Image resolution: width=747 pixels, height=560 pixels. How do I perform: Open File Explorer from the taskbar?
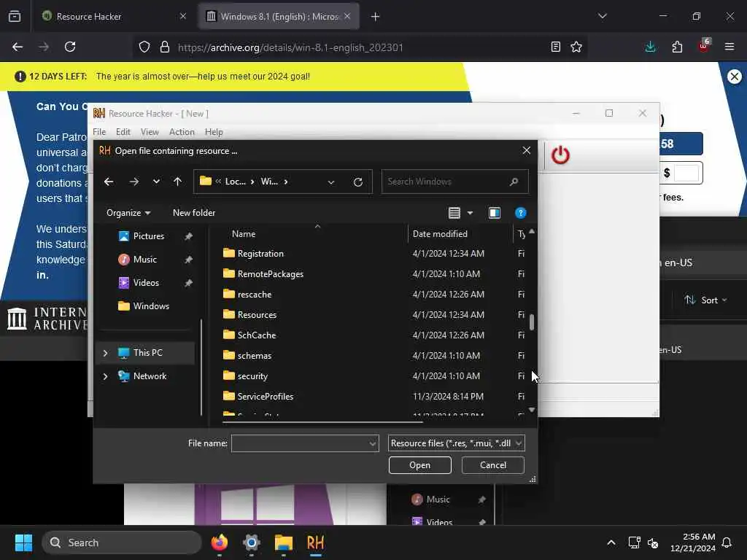click(x=284, y=542)
